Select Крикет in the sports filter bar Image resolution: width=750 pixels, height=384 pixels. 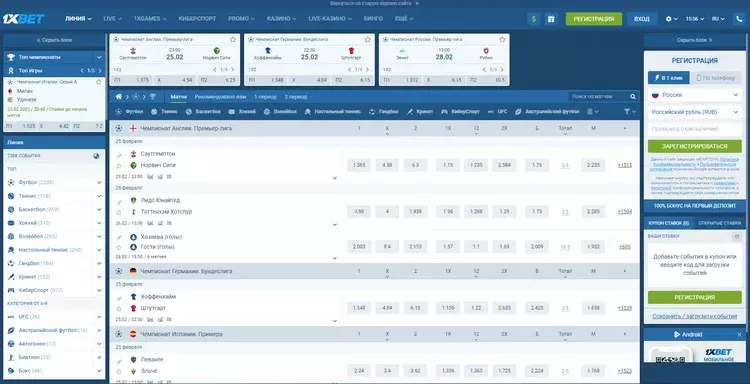tap(420, 111)
